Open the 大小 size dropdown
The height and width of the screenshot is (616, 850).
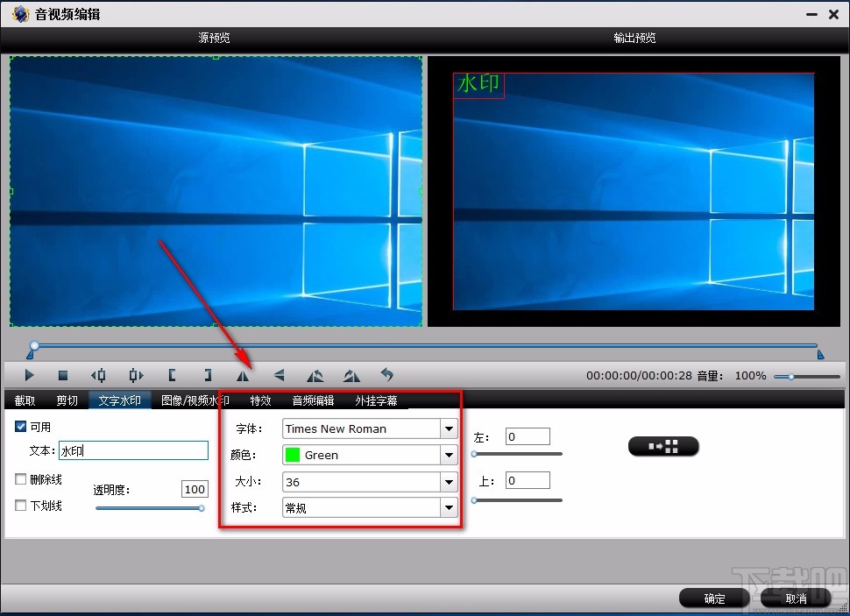click(448, 481)
